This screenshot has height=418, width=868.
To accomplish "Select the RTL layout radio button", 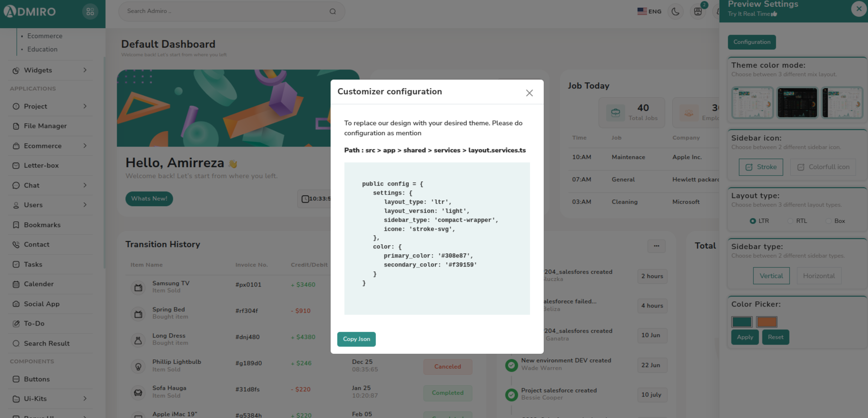I will 790,221.
